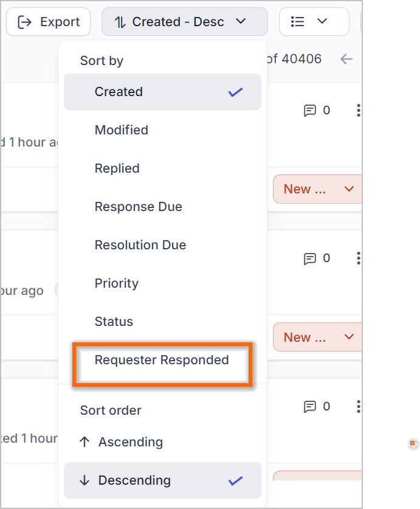
Task: Select Response Due sort option
Action: [162, 207]
